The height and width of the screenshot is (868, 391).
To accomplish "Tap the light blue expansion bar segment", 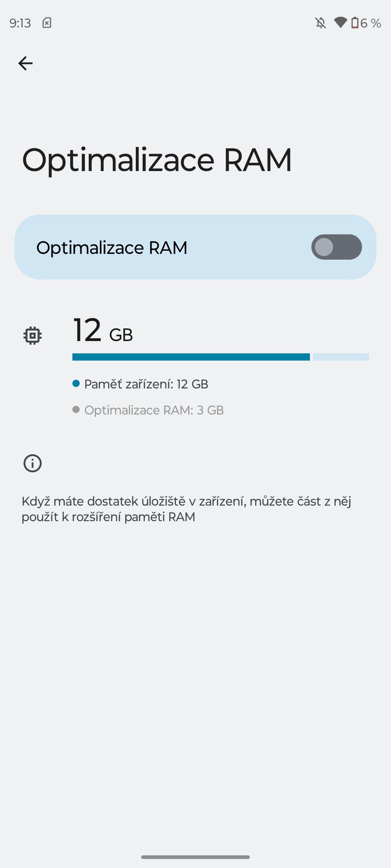I will click(341, 357).
